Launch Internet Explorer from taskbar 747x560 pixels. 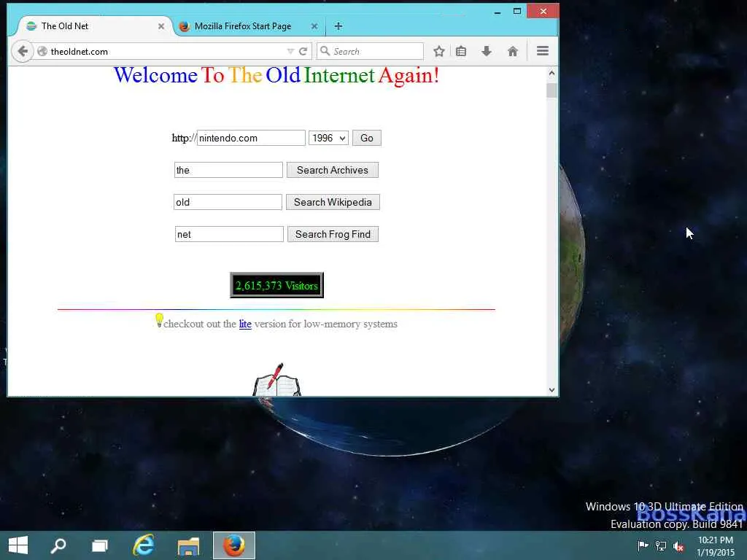point(144,545)
